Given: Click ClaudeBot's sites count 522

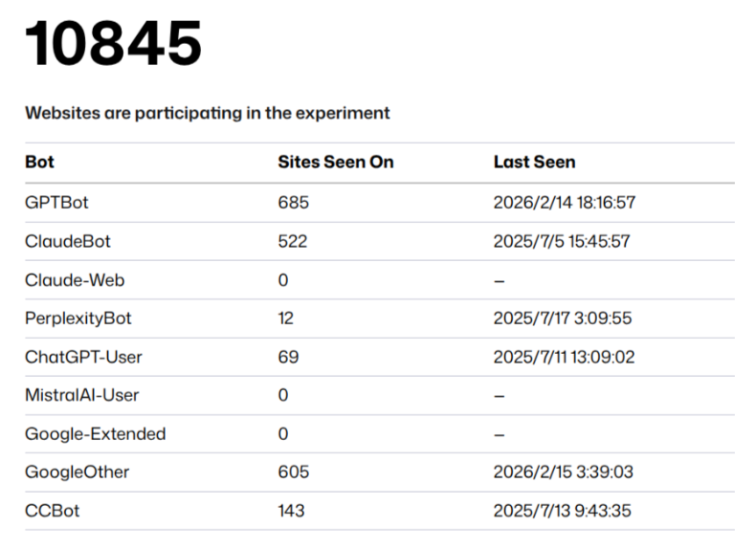Looking at the screenshot, I should point(292,241).
